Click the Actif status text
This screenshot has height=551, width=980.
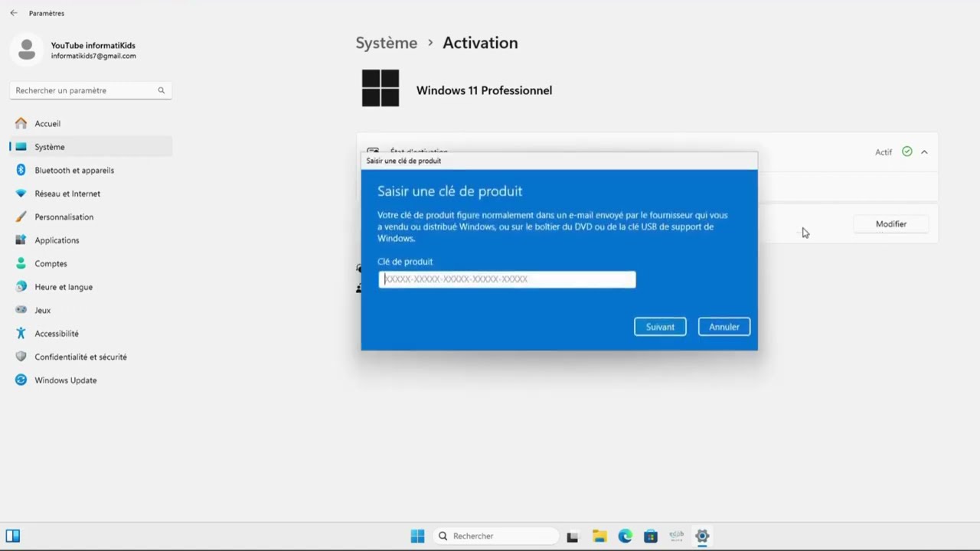tap(884, 152)
